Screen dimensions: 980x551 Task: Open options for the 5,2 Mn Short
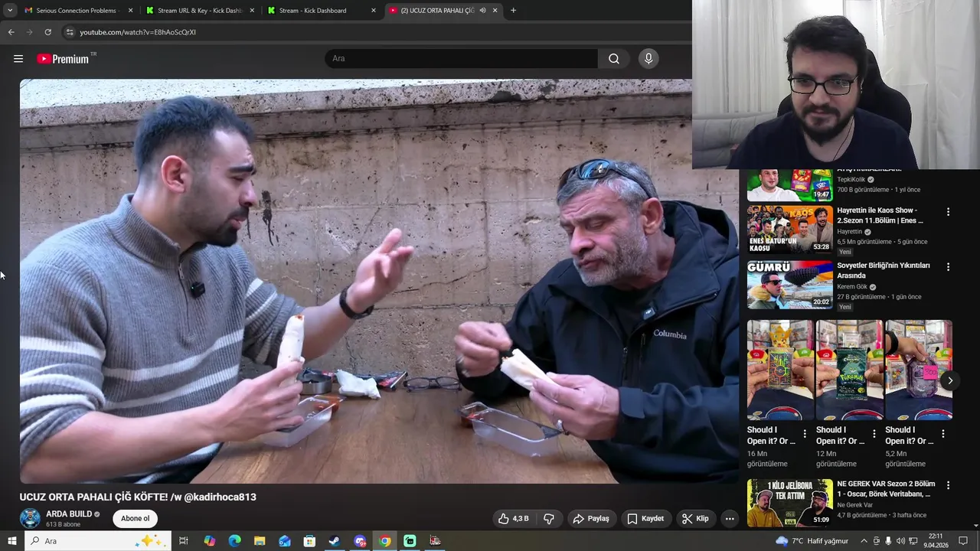point(943,434)
